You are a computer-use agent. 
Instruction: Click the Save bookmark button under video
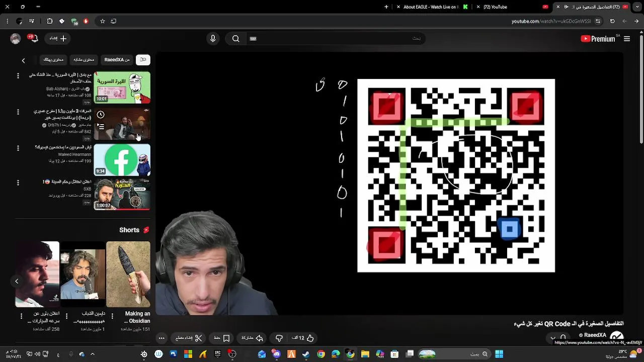click(x=222, y=338)
